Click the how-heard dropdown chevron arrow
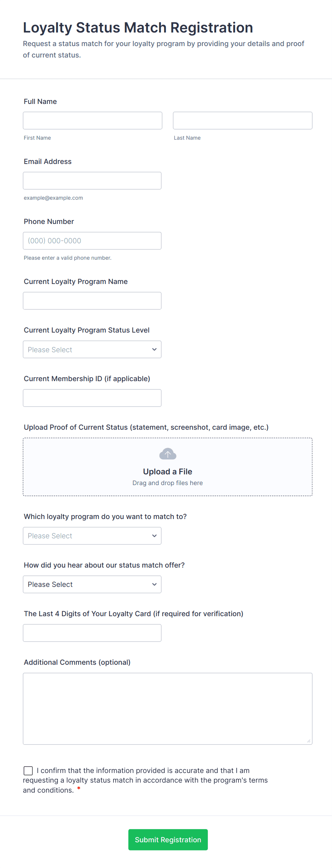The width and height of the screenshot is (332, 868). click(x=154, y=584)
